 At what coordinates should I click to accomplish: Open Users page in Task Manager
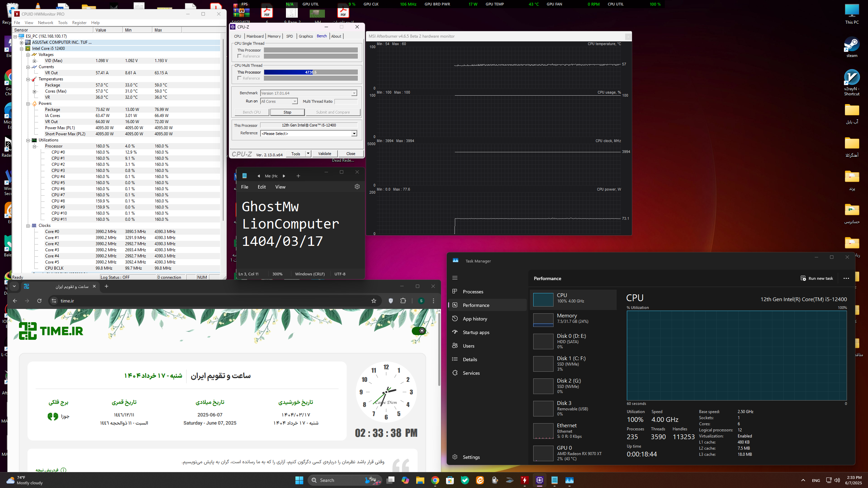pos(468,346)
